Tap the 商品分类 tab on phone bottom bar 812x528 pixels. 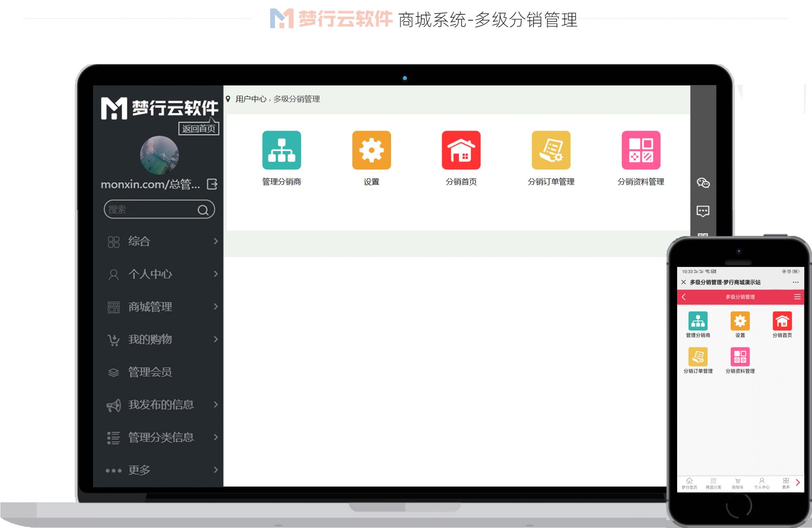[714, 483]
